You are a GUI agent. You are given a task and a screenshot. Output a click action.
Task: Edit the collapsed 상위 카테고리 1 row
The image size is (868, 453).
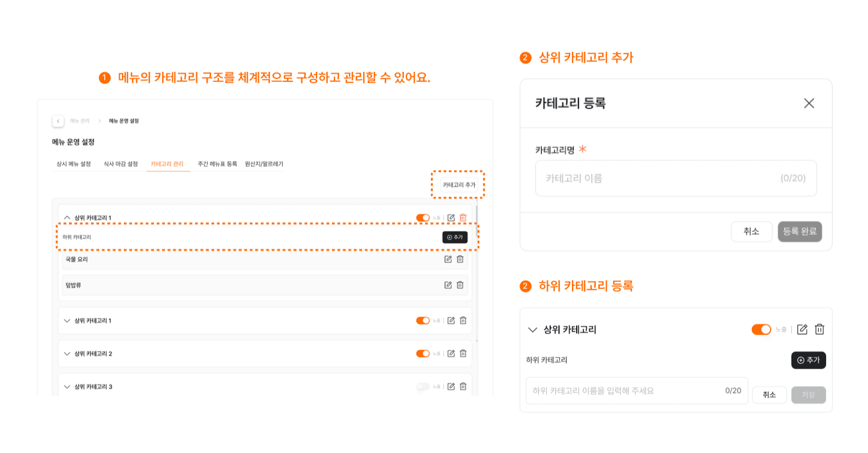(451, 320)
